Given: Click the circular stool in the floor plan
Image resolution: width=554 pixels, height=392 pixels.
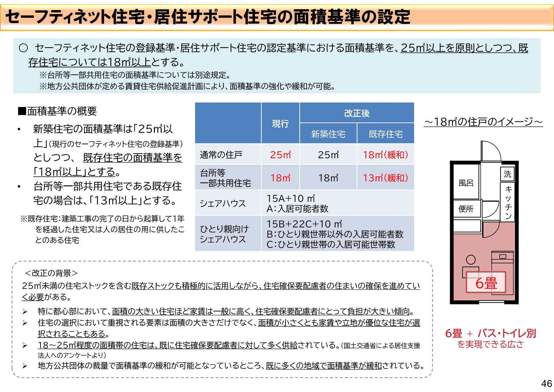Looking at the screenshot, I should pyautogui.click(x=471, y=260).
